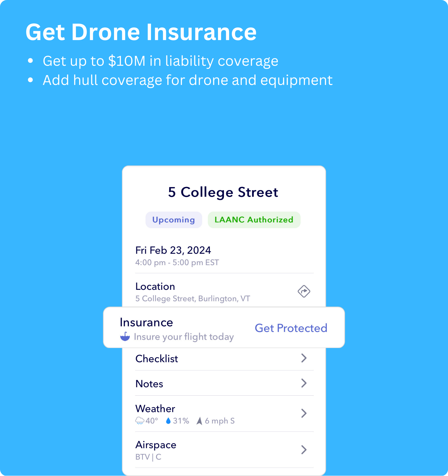
Task: Expand the Notes row chevron
Action: tap(304, 383)
